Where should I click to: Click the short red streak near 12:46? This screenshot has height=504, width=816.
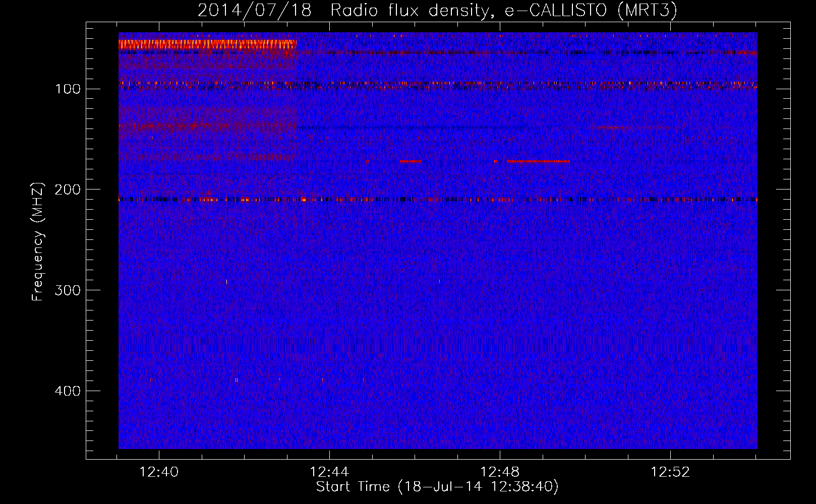pos(411,161)
